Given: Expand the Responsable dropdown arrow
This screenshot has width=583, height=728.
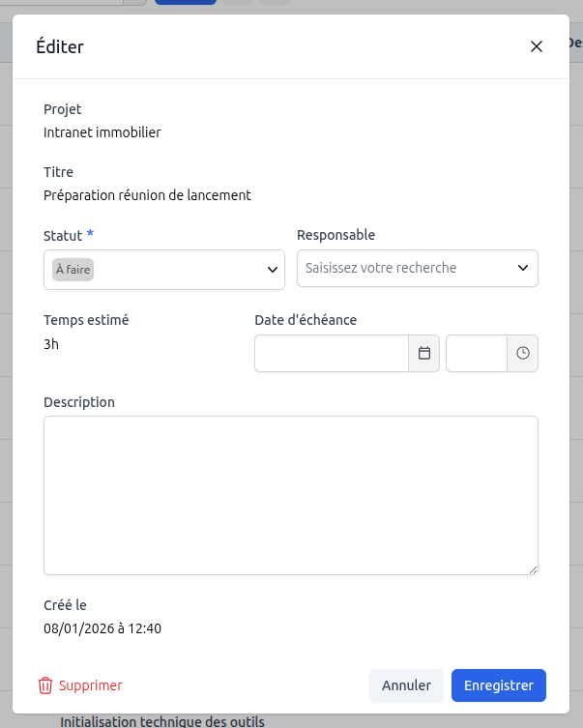Looking at the screenshot, I should (x=523, y=268).
